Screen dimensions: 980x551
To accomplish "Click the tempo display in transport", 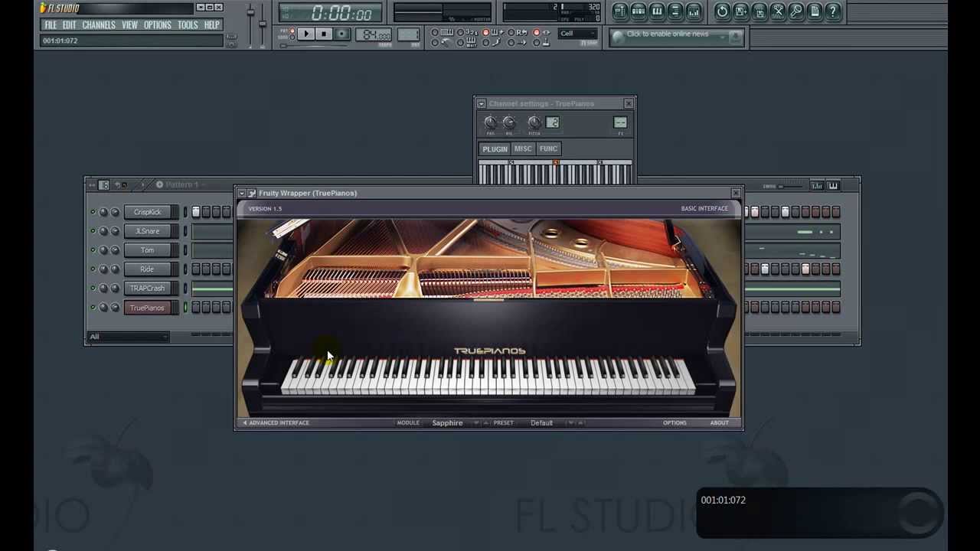I will click(375, 35).
